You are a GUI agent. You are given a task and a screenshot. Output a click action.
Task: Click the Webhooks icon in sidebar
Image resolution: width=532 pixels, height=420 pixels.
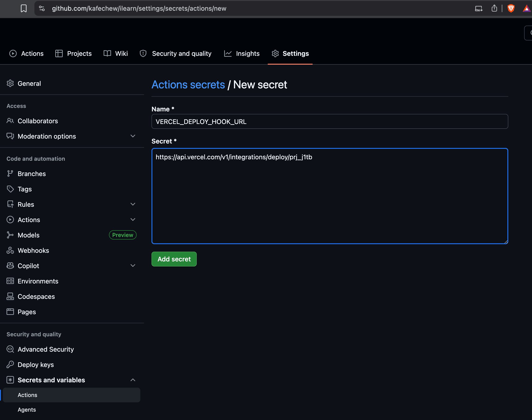pos(10,250)
